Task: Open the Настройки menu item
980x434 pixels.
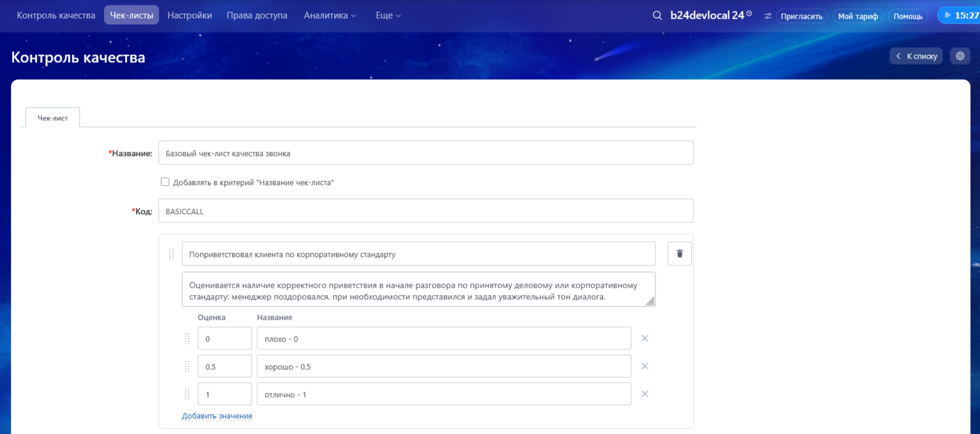Action: point(190,16)
